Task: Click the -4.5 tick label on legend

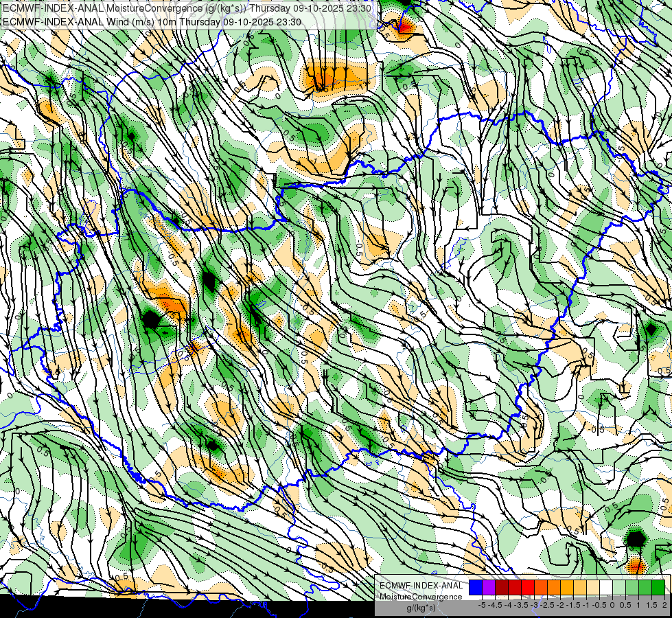Action: click(496, 605)
